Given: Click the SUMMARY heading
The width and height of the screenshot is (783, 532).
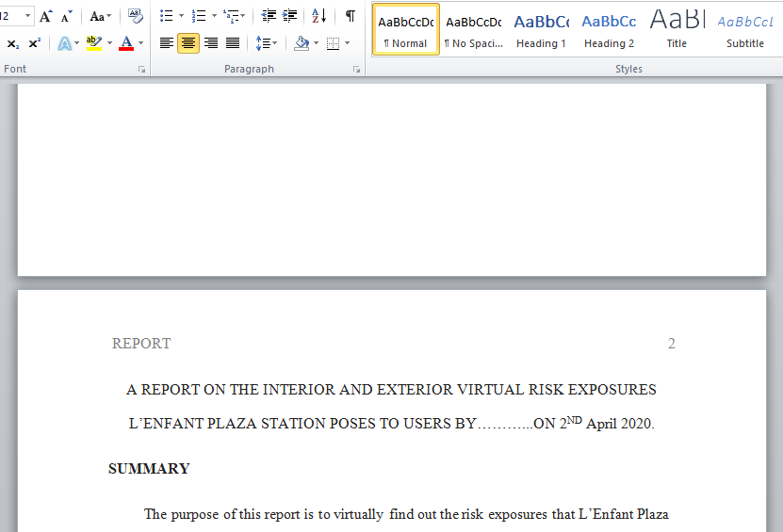Looking at the screenshot, I should tap(149, 469).
